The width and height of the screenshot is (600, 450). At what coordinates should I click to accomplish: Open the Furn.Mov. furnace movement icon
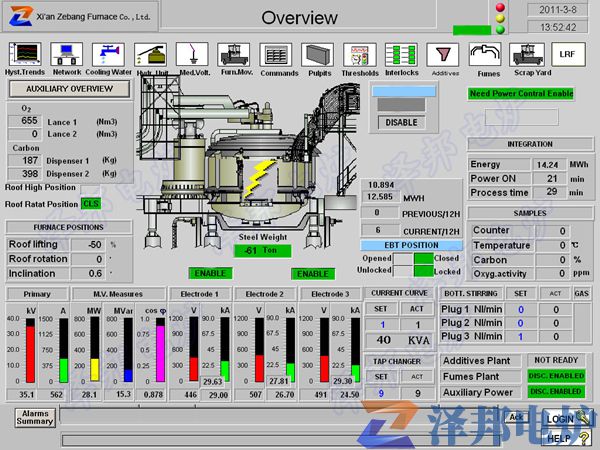click(x=234, y=53)
